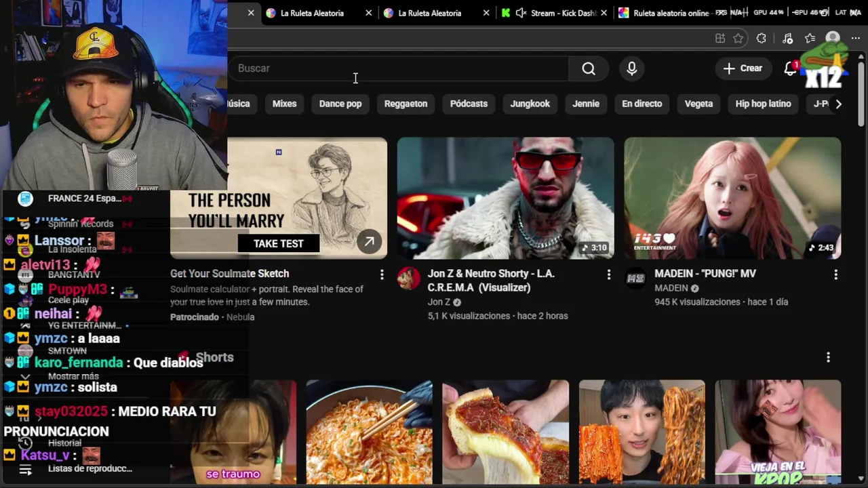Image resolution: width=868 pixels, height=488 pixels.
Task: Open options menu for Soulmate Sketch ad
Action: pyautogui.click(x=382, y=274)
